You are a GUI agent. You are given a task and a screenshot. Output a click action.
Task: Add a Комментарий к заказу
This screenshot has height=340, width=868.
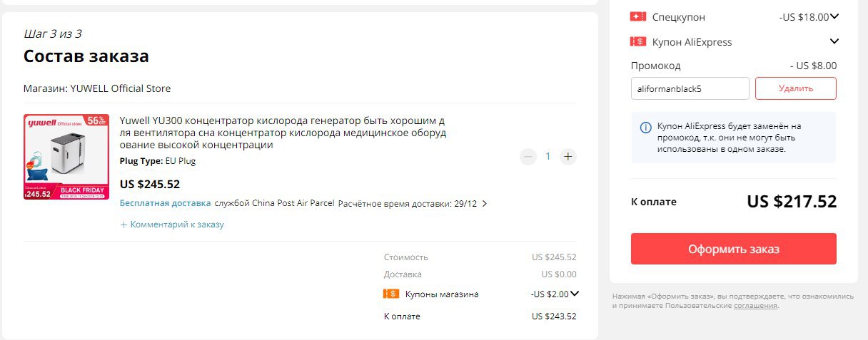click(177, 225)
